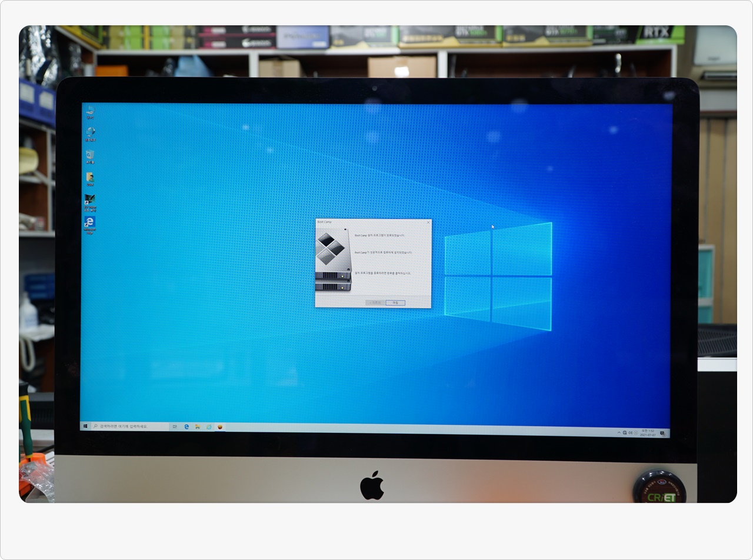Open Task View from the taskbar
Screen dimensions: 753x560
tap(175, 426)
